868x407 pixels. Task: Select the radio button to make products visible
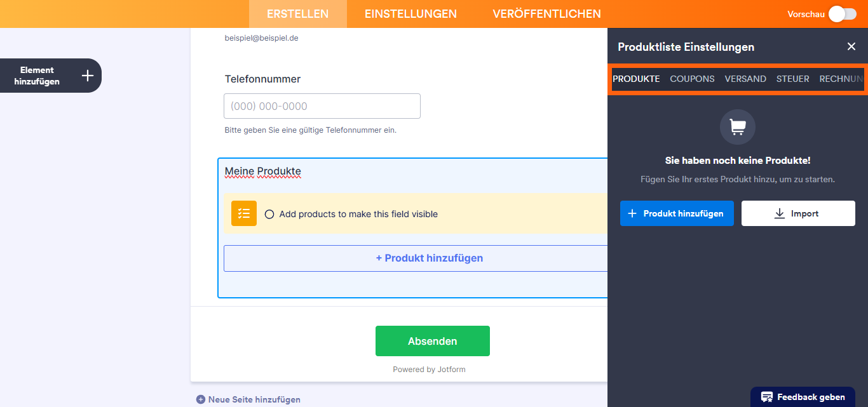(x=269, y=214)
